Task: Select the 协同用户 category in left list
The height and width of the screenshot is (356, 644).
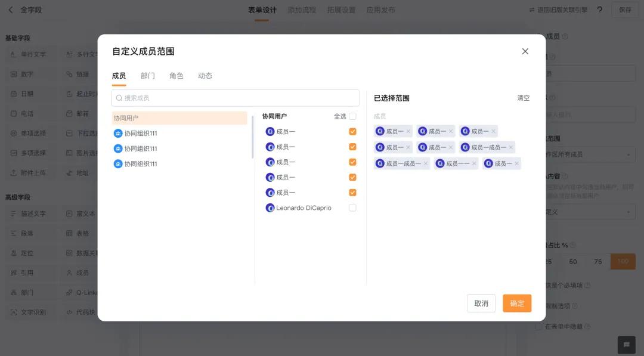Action: point(179,118)
